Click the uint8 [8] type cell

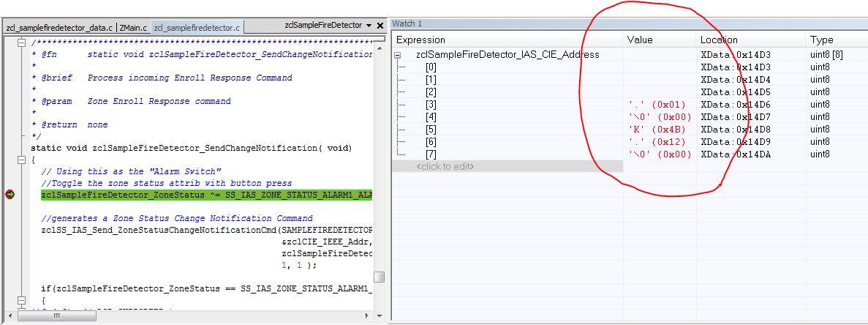[826, 55]
